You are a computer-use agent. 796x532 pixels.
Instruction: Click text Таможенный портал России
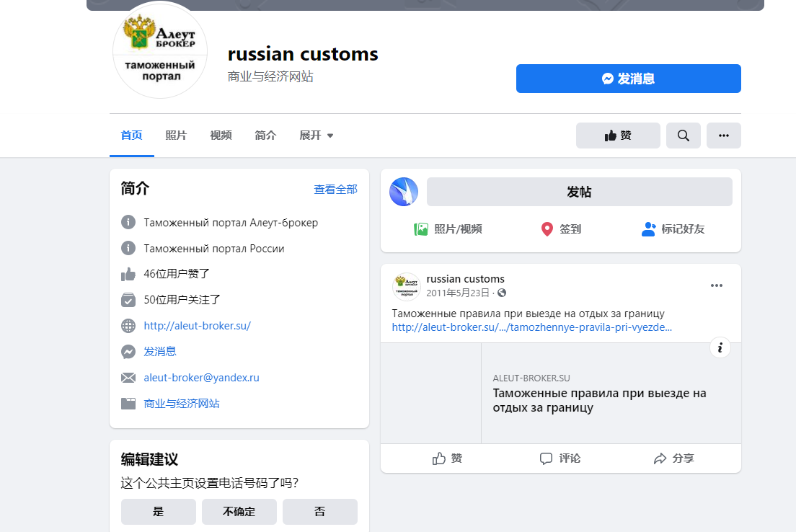coord(214,249)
